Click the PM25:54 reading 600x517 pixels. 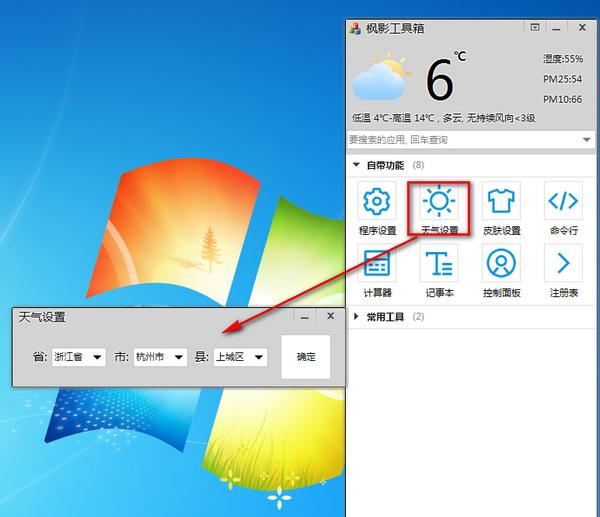pyautogui.click(x=562, y=79)
